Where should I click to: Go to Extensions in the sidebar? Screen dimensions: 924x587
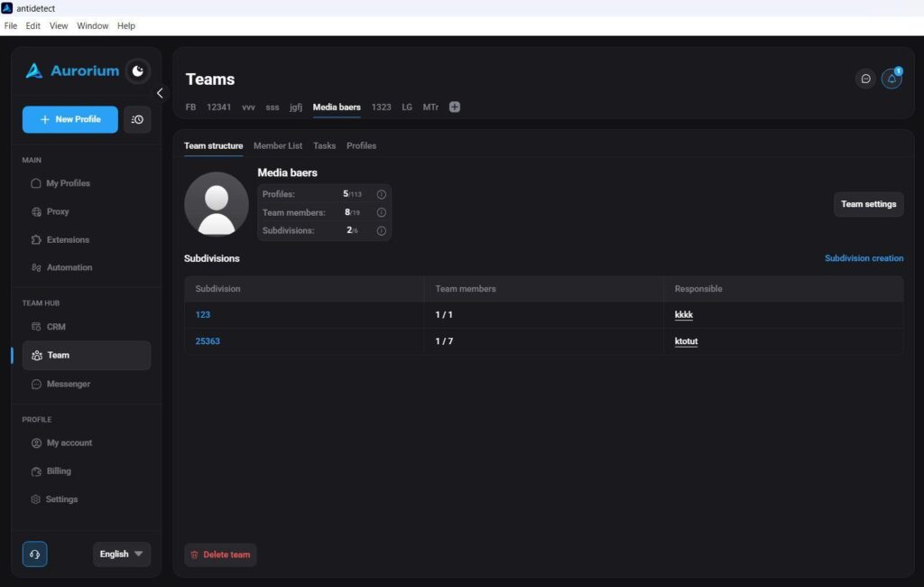(x=60, y=239)
